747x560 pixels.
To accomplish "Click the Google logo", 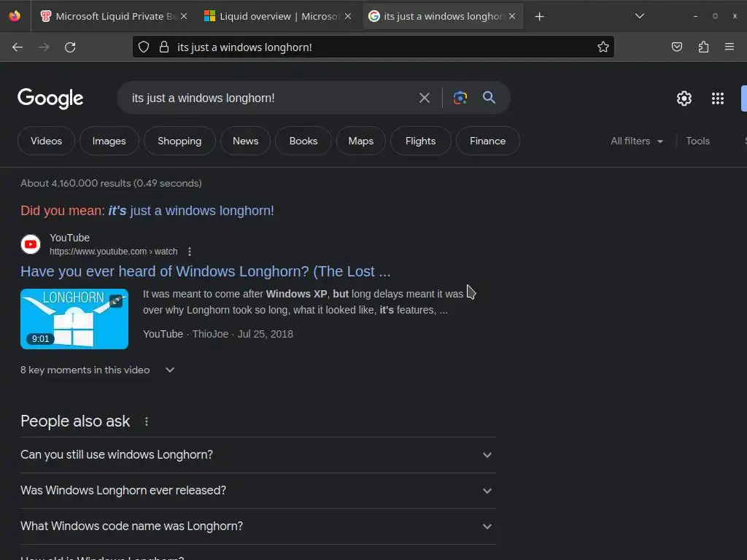I will click(x=50, y=98).
